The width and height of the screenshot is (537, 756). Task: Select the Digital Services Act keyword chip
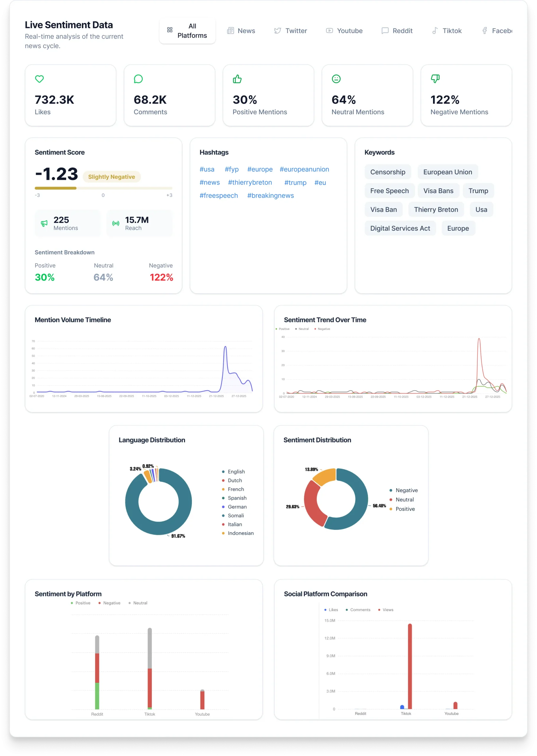(400, 228)
